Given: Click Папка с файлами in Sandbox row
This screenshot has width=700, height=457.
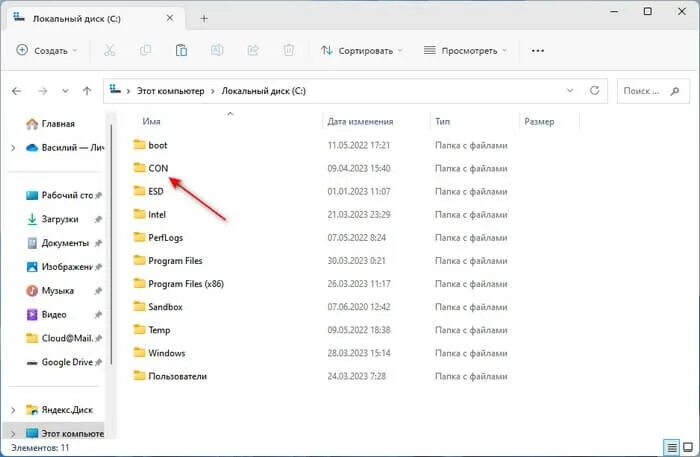Looking at the screenshot, I should 471,307.
